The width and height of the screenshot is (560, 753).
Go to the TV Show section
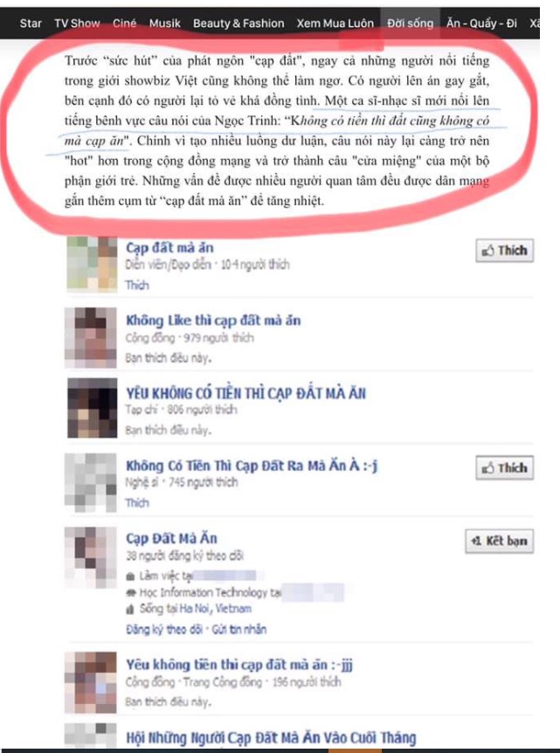pyautogui.click(x=77, y=23)
